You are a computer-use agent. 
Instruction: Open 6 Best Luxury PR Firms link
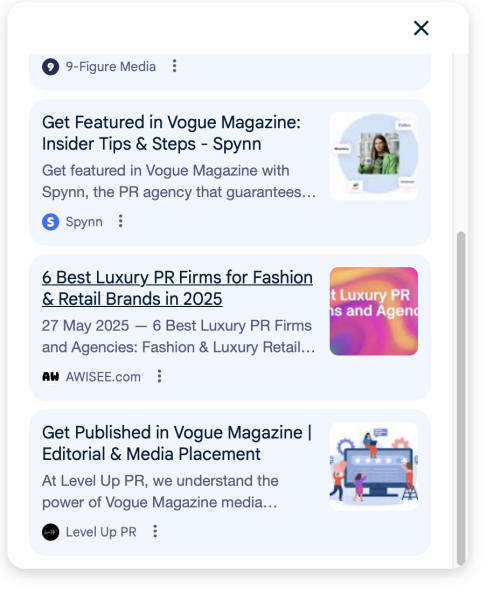point(177,288)
